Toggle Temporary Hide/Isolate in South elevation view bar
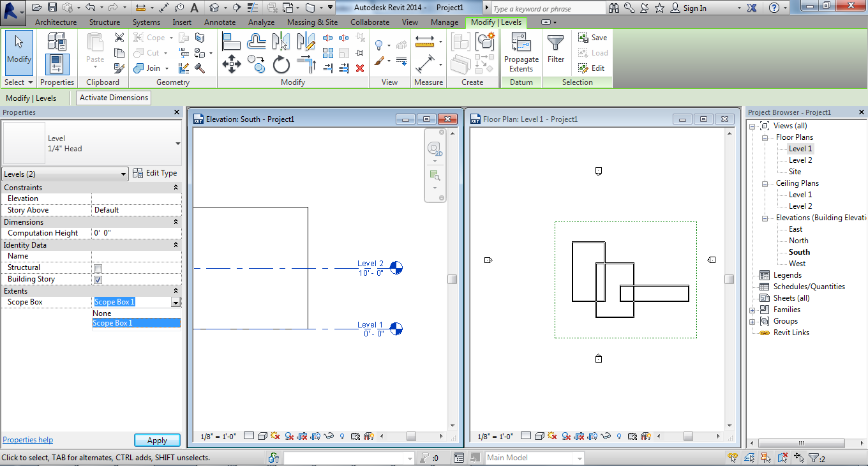Image resolution: width=868 pixels, height=466 pixels. pos(329,436)
